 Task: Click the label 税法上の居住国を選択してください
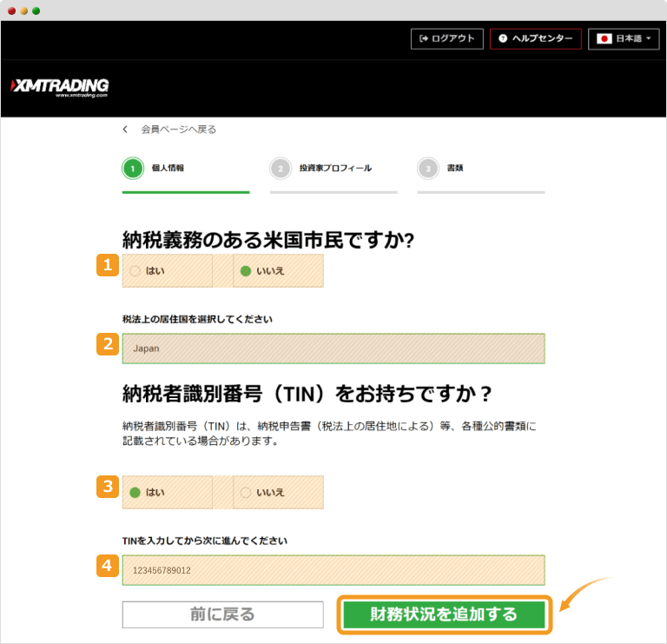pyautogui.click(x=197, y=319)
